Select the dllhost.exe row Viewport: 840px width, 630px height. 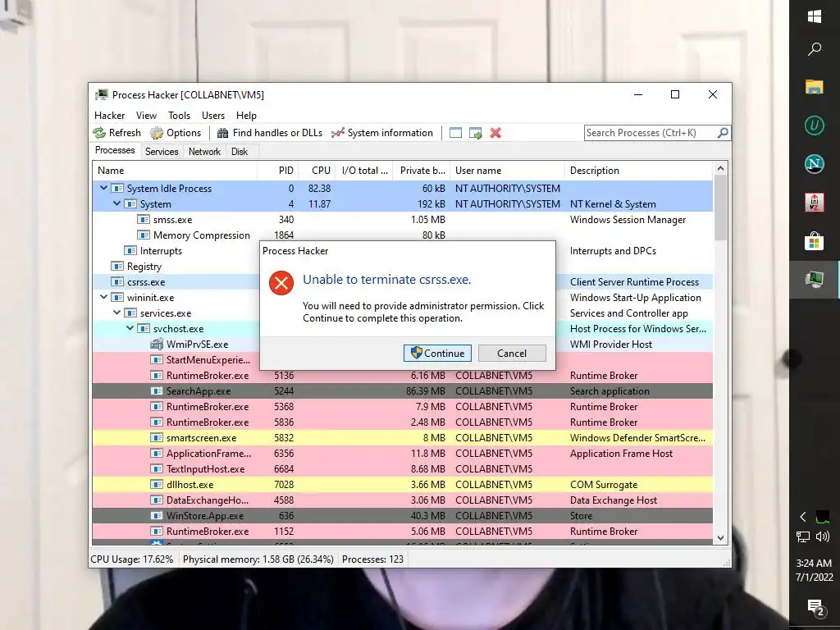tap(402, 484)
